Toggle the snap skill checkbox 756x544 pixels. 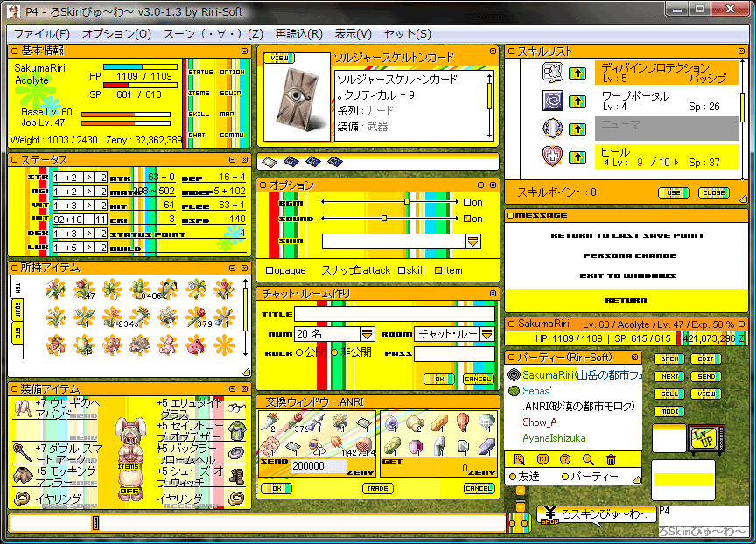(402, 271)
